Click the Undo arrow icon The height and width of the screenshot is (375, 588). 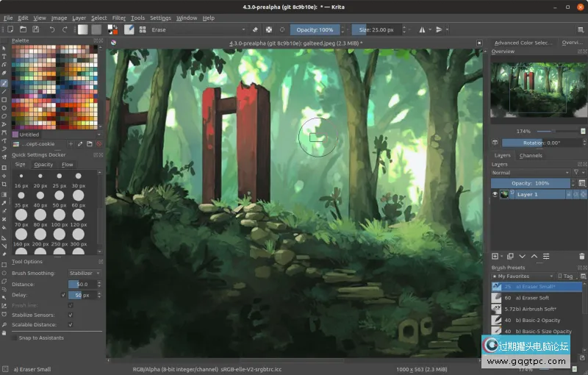pyautogui.click(x=52, y=30)
